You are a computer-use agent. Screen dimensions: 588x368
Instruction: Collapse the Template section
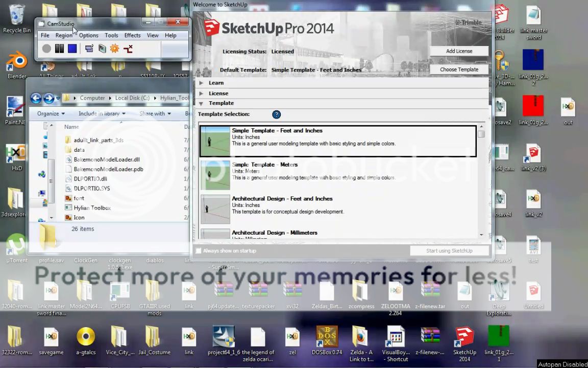220,103
